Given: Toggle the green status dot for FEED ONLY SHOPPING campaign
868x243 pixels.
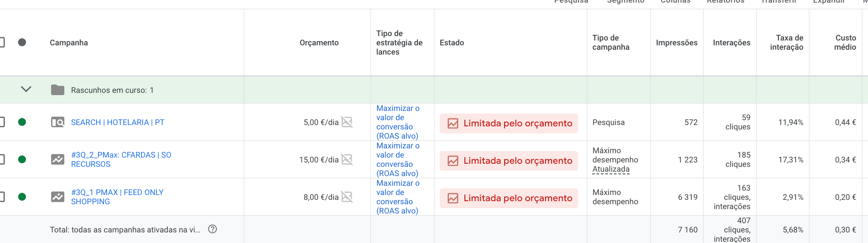Looking at the screenshot, I should click(22, 197).
